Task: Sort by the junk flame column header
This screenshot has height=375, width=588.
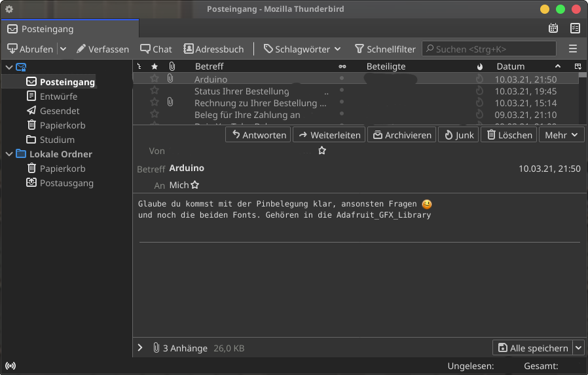Action: [479, 67]
